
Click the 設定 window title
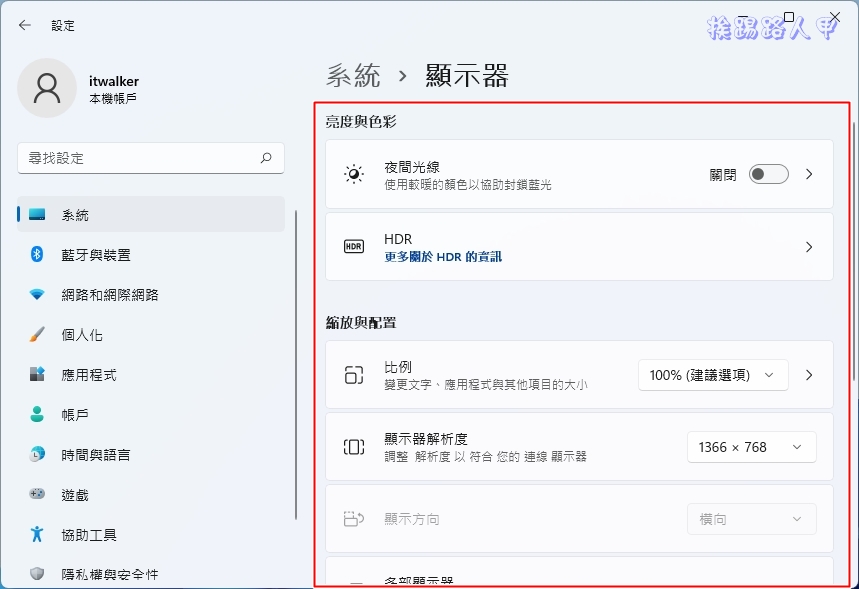pyautogui.click(x=63, y=25)
